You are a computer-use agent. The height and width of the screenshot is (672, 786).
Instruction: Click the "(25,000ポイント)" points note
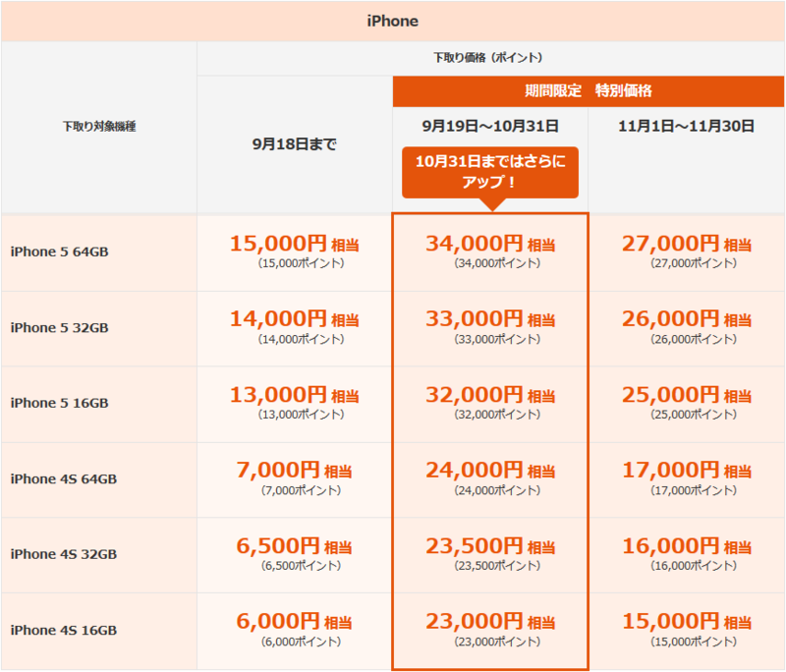point(694,415)
